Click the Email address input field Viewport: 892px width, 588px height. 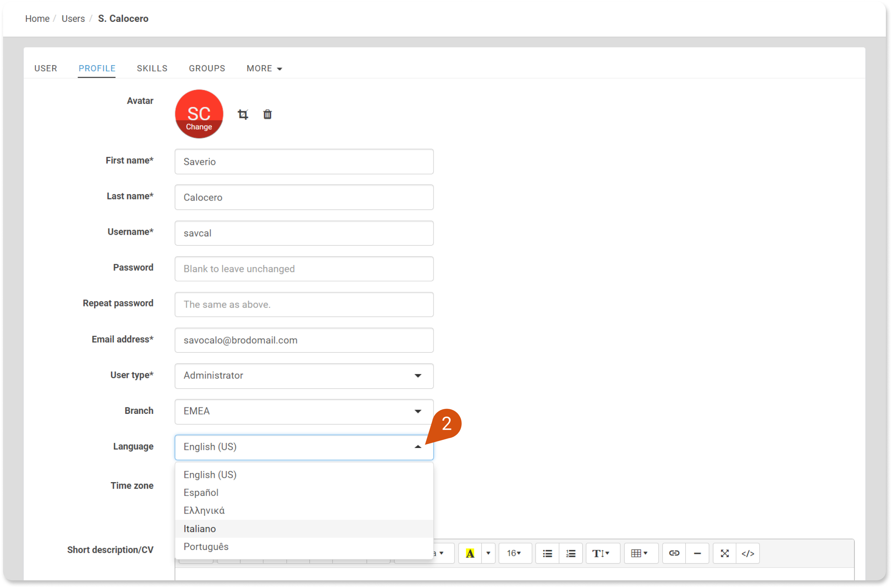click(x=304, y=340)
